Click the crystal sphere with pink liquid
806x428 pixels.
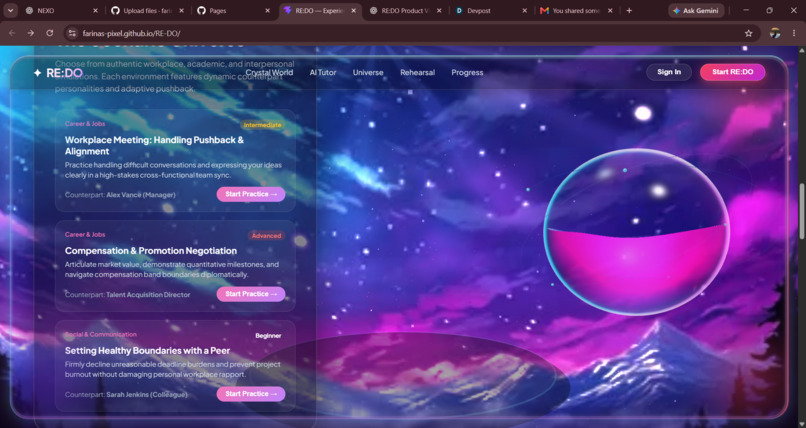[636, 232]
